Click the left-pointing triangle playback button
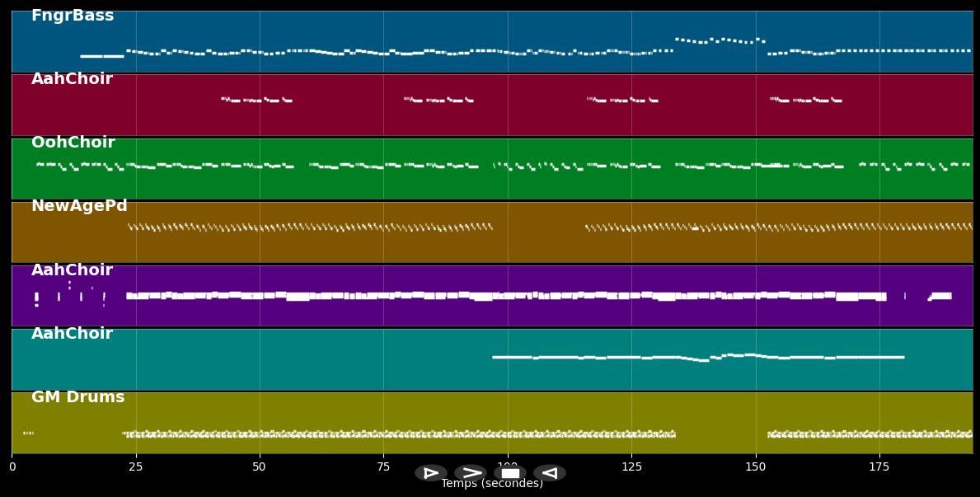 [x=550, y=473]
